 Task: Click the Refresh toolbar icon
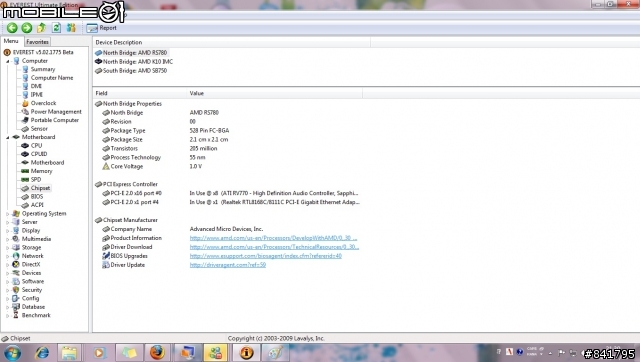coord(56,28)
